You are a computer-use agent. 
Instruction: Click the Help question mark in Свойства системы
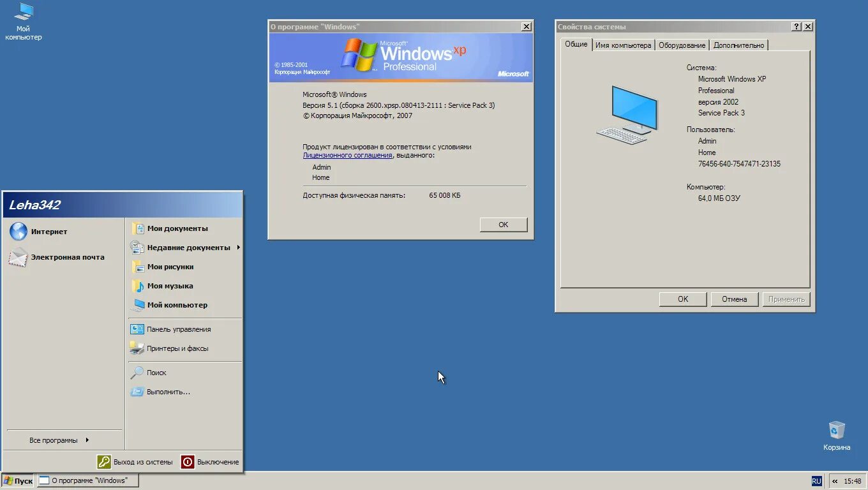click(796, 27)
